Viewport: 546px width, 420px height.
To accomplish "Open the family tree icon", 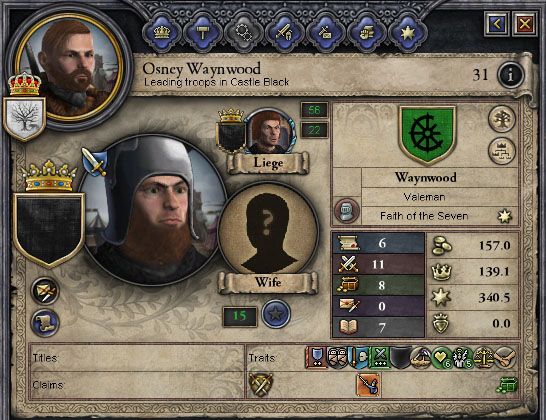I will [x=502, y=119].
